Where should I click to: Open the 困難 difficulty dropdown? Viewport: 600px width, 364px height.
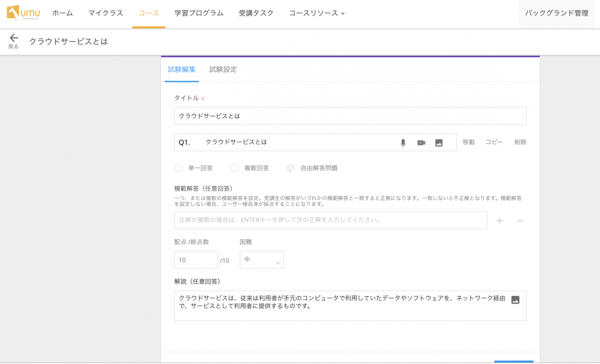click(x=261, y=260)
